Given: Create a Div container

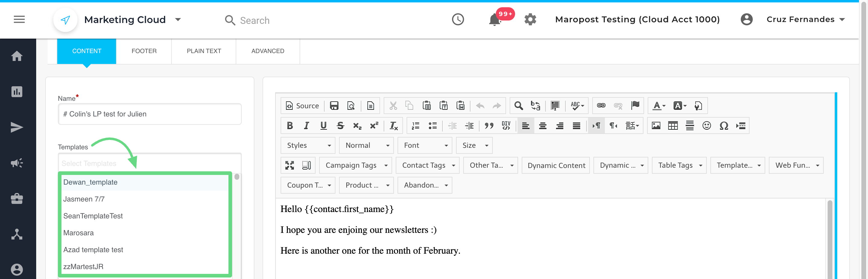Looking at the screenshot, I should [506, 126].
